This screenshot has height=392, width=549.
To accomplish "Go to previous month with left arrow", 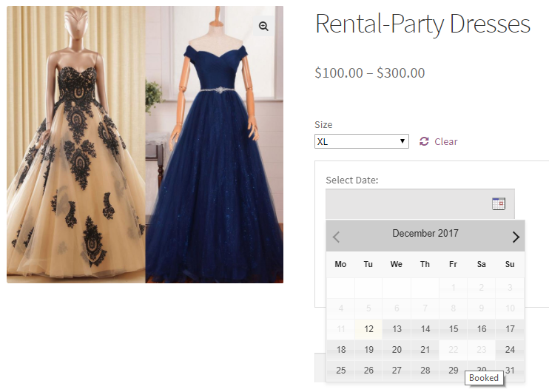I will tap(336, 237).
